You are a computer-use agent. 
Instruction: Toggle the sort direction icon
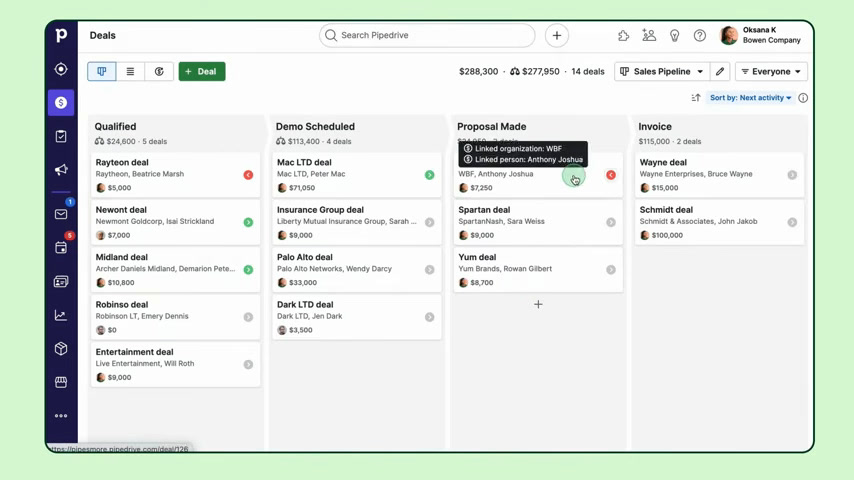click(696, 98)
